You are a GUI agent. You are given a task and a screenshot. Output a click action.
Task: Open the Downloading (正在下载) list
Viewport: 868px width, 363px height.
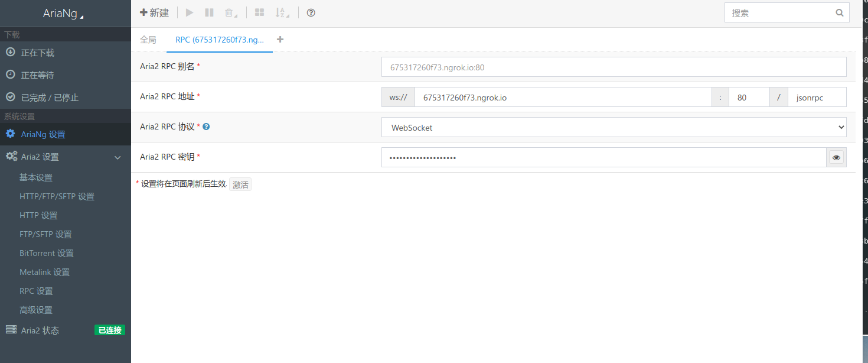[65, 53]
